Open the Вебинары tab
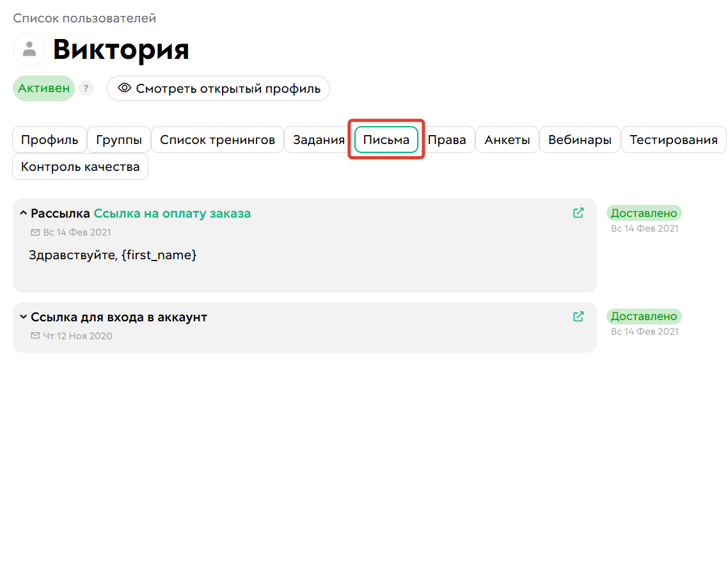728x562 pixels. pos(579,139)
